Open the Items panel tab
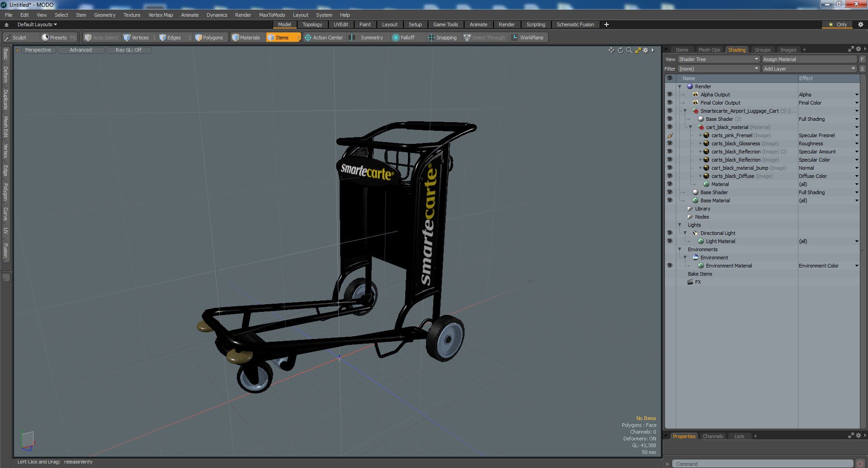The height and width of the screenshot is (468, 868). click(x=682, y=50)
